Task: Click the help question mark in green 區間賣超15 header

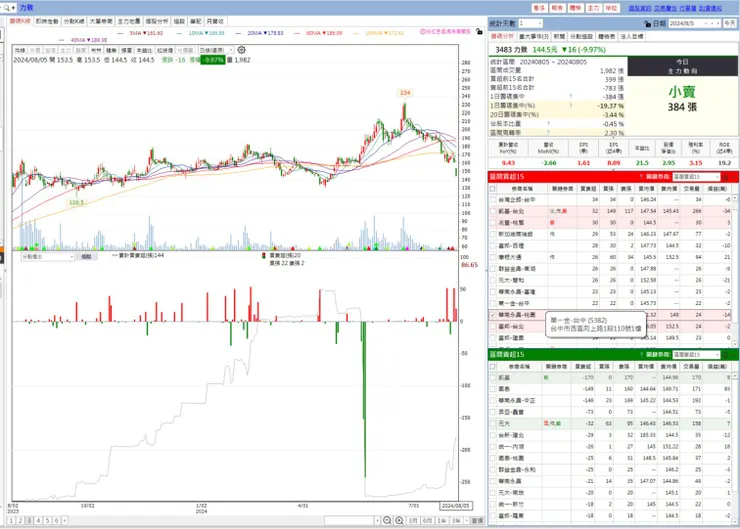Action: point(641,354)
